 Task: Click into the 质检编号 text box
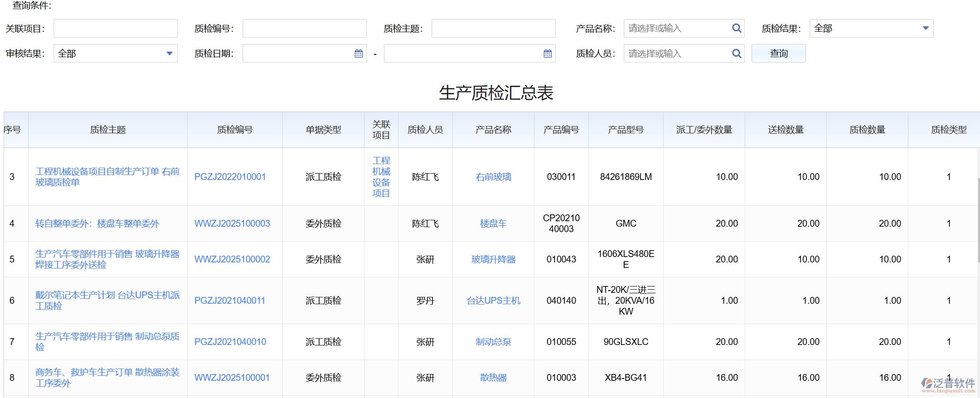coord(304,29)
